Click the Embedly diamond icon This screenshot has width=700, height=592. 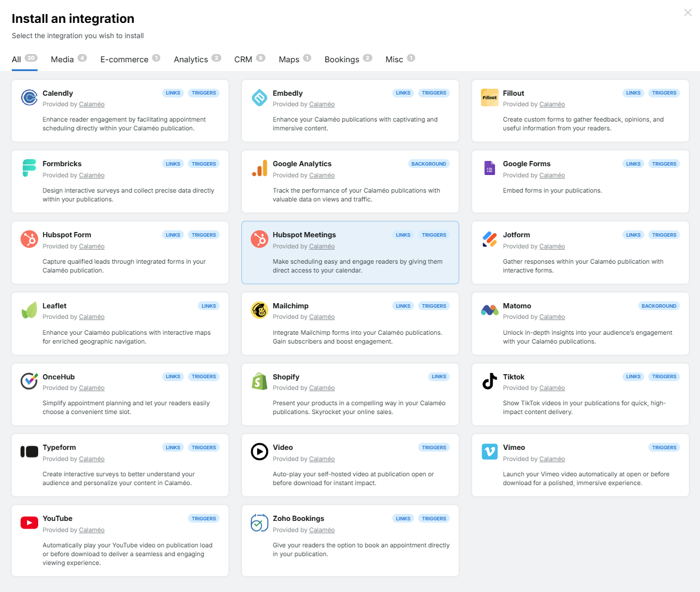(260, 97)
